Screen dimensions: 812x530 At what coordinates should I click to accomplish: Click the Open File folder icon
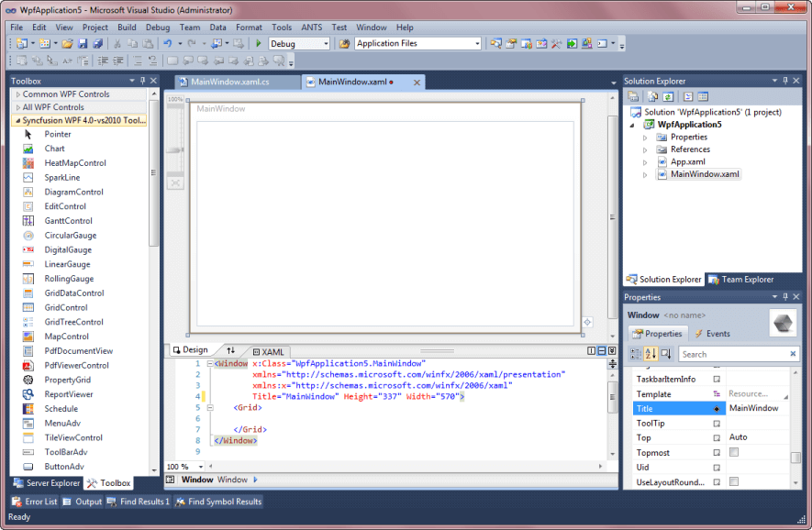tap(67, 43)
